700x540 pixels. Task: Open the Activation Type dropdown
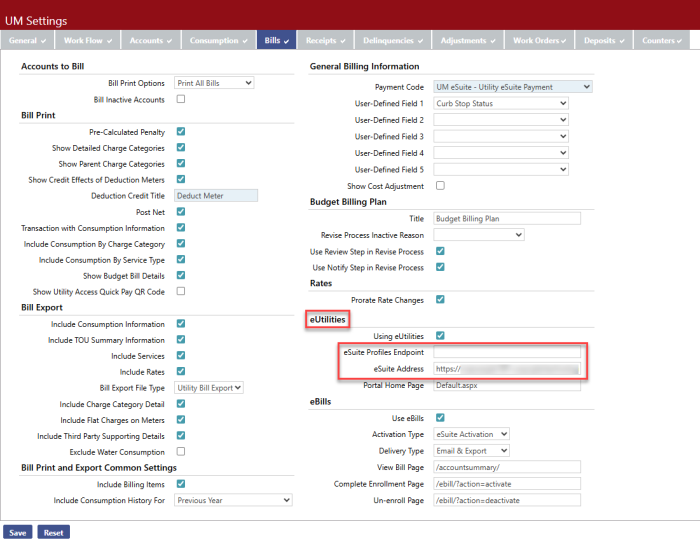[472, 434]
